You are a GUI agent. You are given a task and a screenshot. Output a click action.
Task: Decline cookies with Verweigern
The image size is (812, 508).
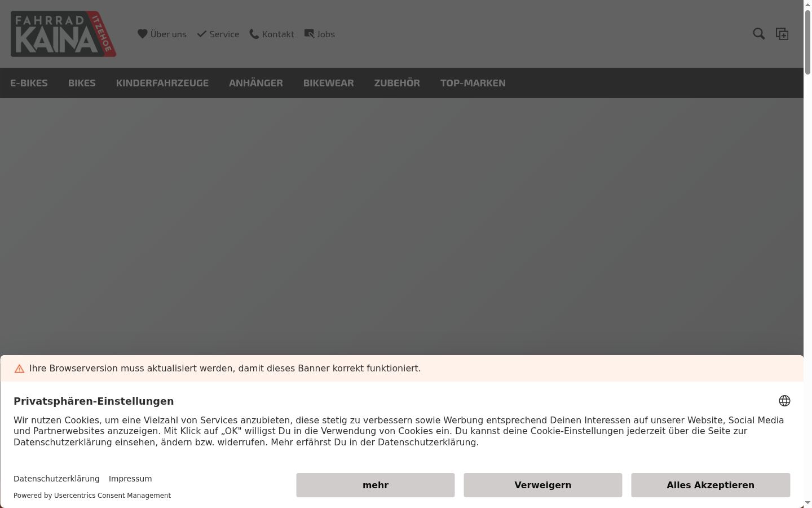(543, 485)
